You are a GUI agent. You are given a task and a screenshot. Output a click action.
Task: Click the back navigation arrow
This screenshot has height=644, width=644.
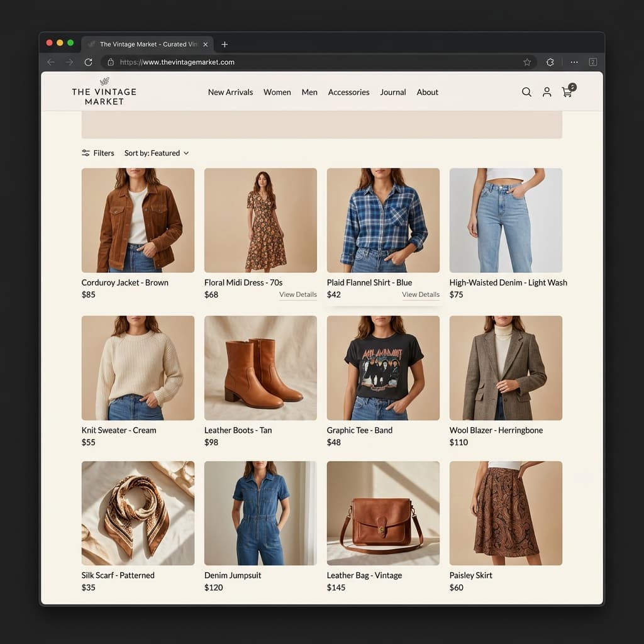coord(50,62)
